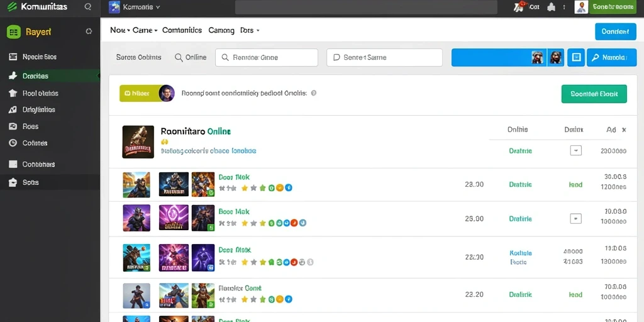Viewport: 644px width, 322px height.
Task: Click the search magnifier beside the Komunitas logo
Action: point(87,6)
